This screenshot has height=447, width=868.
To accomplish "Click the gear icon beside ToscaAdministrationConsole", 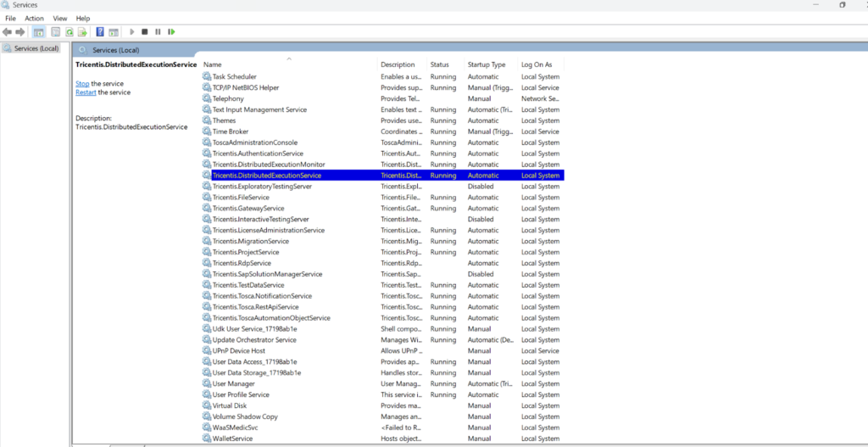I will [207, 142].
